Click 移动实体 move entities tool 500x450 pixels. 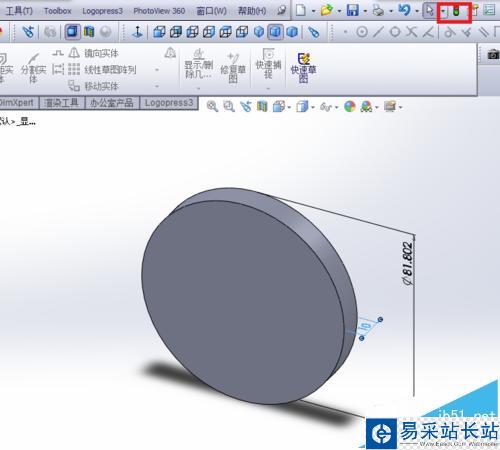pyautogui.click(x=94, y=86)
